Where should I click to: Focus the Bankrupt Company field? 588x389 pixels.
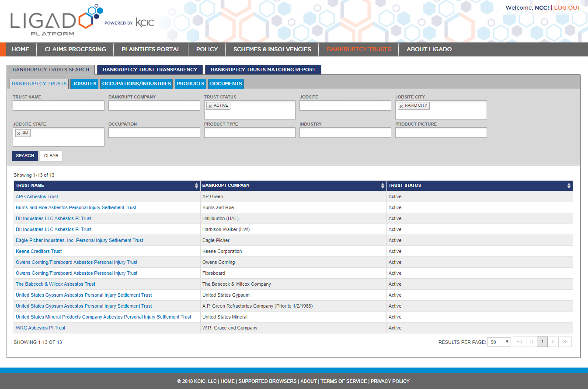(154, 105)
